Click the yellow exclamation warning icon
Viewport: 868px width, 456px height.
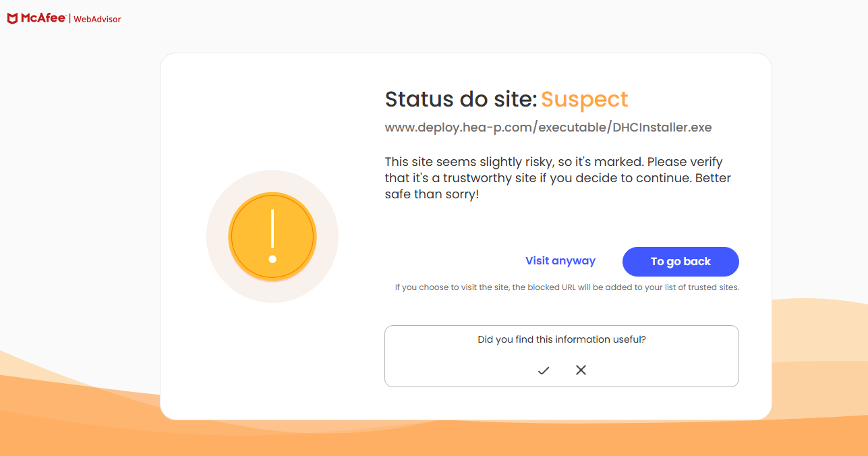point(272,237)
